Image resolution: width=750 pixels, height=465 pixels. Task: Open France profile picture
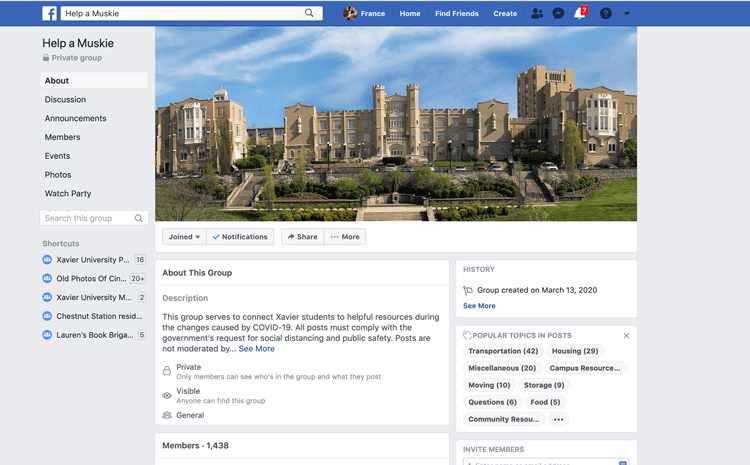coord(350,13)
